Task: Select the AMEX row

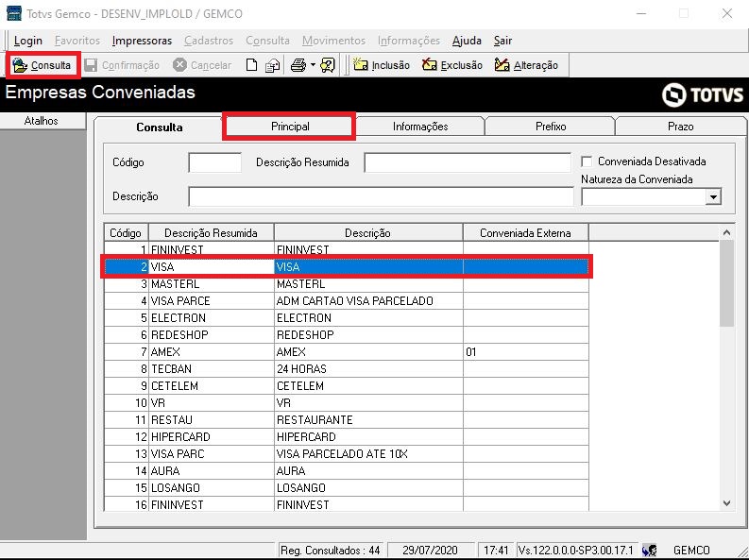Action: (347, 352)
